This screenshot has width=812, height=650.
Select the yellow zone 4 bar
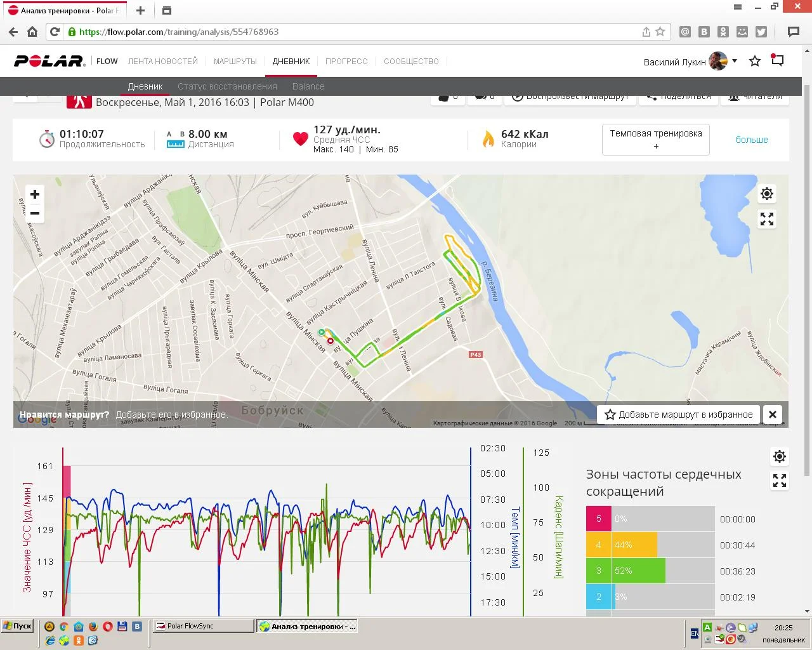[x=635, y=545]
